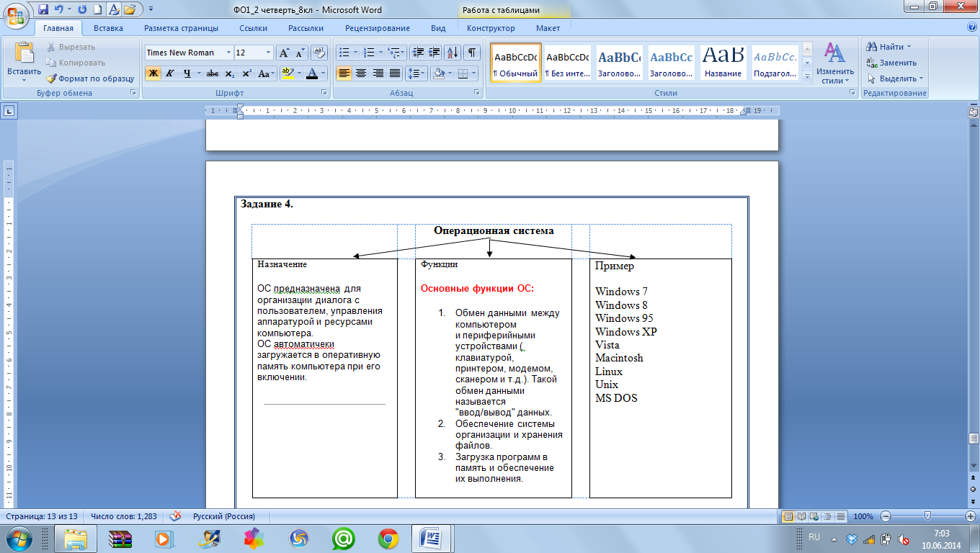This screenshot has width=980, height=553.
Task: Apply subscript formatting
Action: 230,73
